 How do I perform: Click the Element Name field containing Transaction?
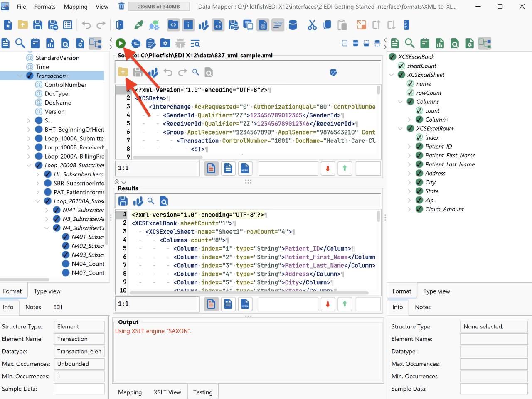[79, 339]
